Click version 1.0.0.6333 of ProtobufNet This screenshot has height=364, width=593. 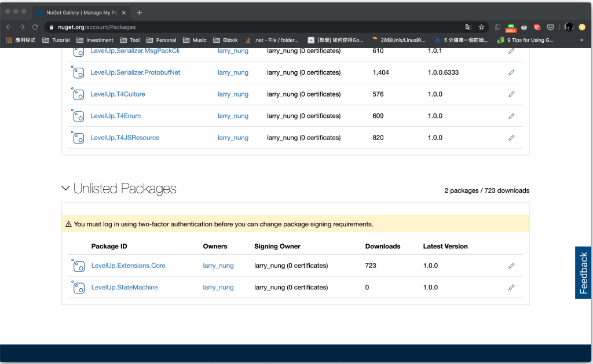[x=443, y=72]
